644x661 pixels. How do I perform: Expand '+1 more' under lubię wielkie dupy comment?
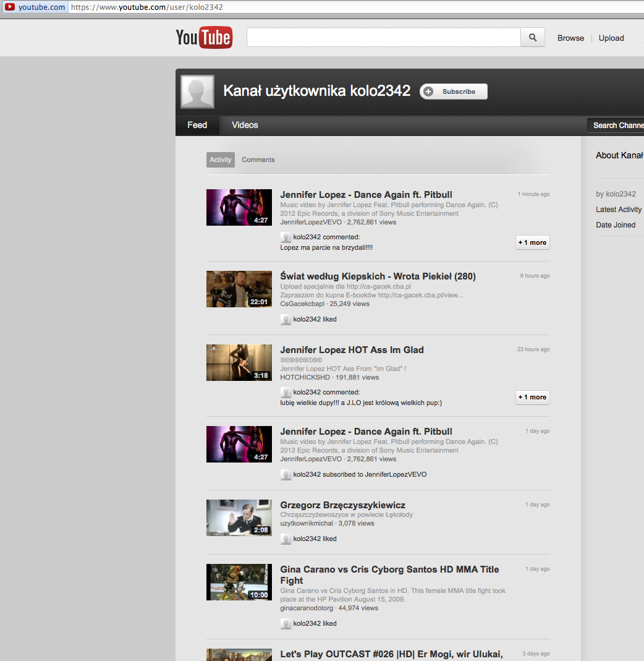533,397
